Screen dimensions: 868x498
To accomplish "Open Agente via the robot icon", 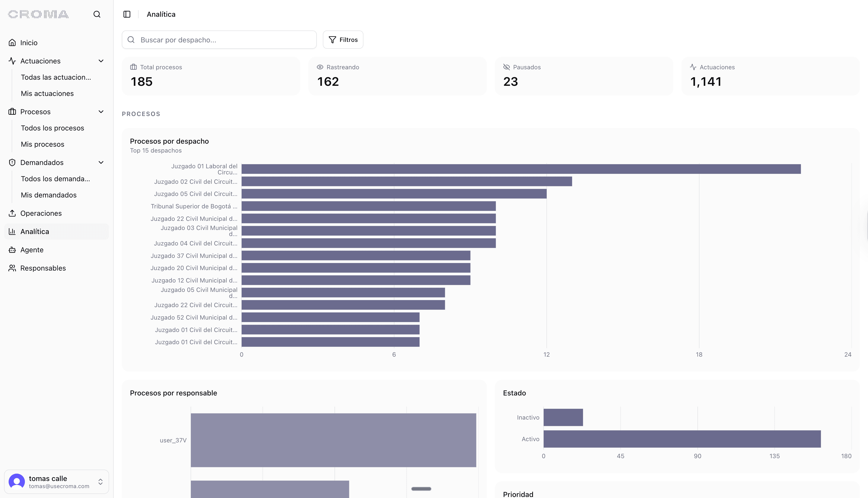I will tap(12, 250).
